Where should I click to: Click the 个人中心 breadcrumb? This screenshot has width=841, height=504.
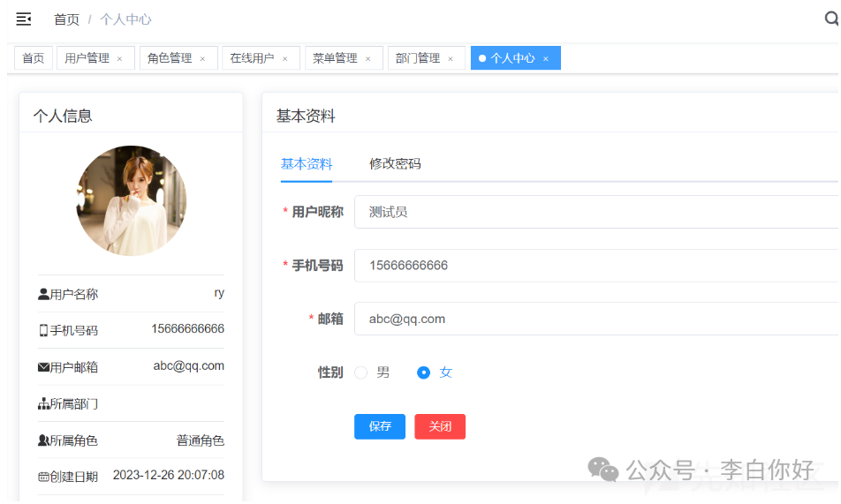(125, 19)
